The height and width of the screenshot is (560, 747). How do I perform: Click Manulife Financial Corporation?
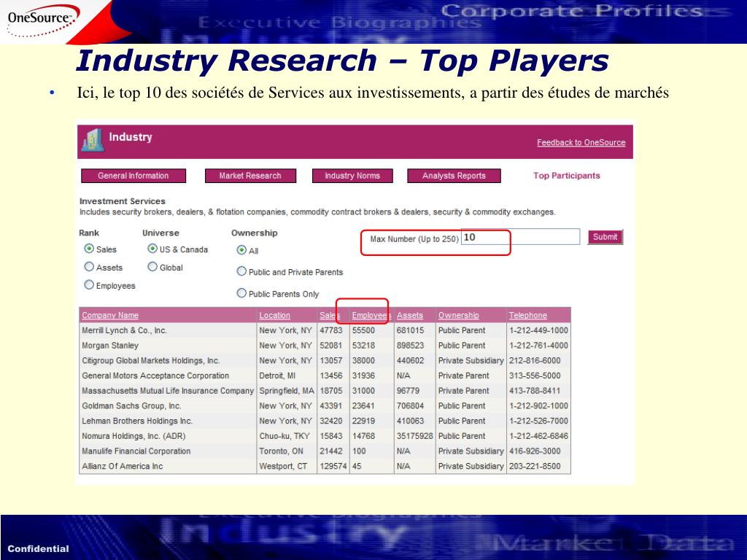136,451
